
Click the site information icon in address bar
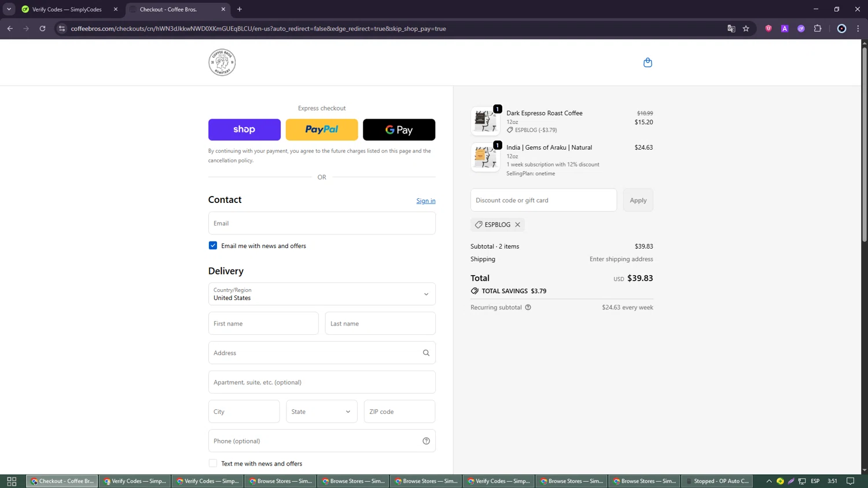click(x=62, y=28)
